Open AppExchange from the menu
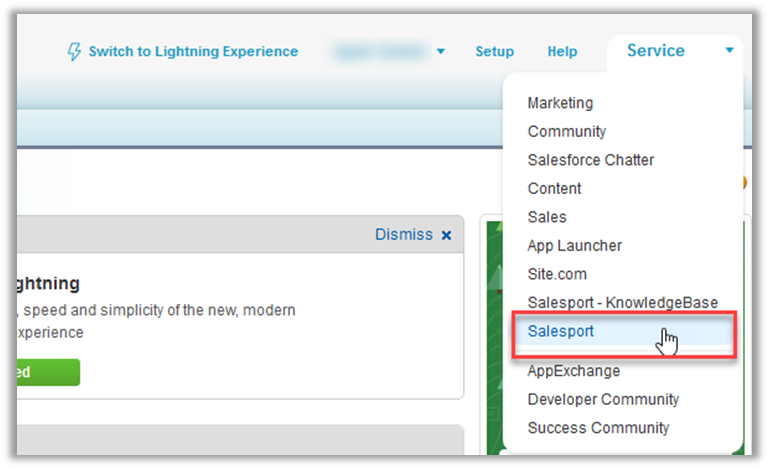The height and width of the screenshot is (469, 769). pyautogui.click(x=574, y=371)
